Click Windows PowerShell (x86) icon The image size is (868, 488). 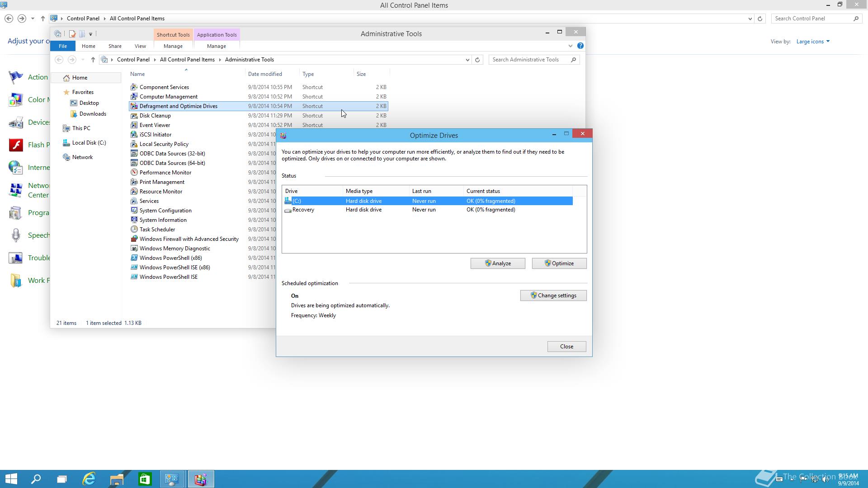[x=134, y=258]
